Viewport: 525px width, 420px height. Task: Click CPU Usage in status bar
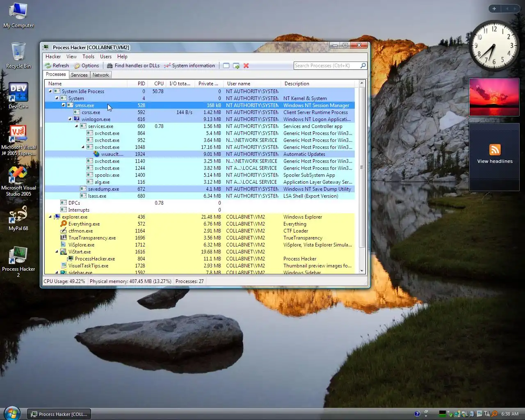pyautogui.click(x=64, y=281)
